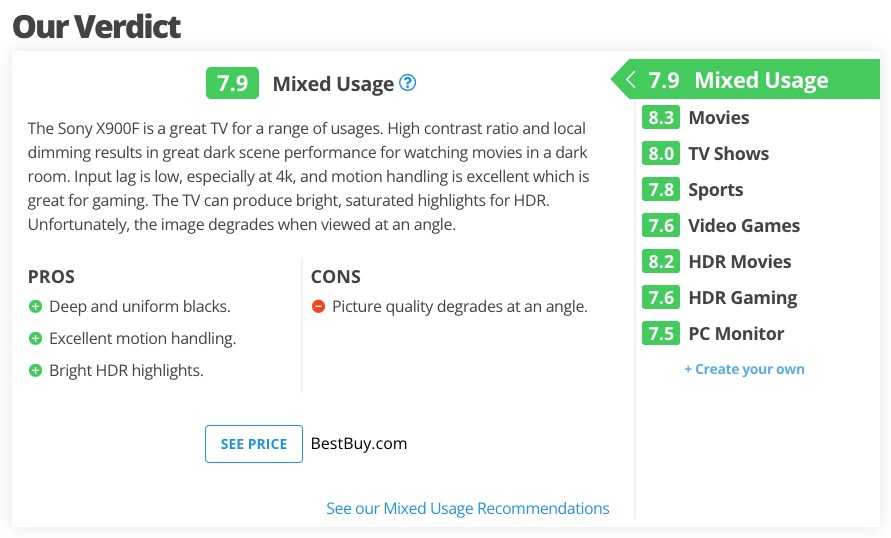Click the 7.9 score badge beside Mixed Usage heading

232,83
